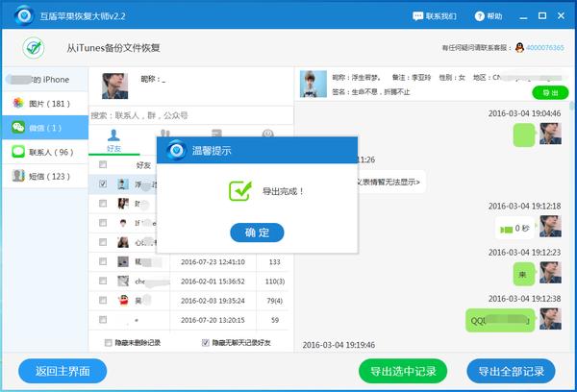Click the 110(3) count cell
The width and height of the screenshot is (577, 392).
pyautogui.click(x=275, y=282)
